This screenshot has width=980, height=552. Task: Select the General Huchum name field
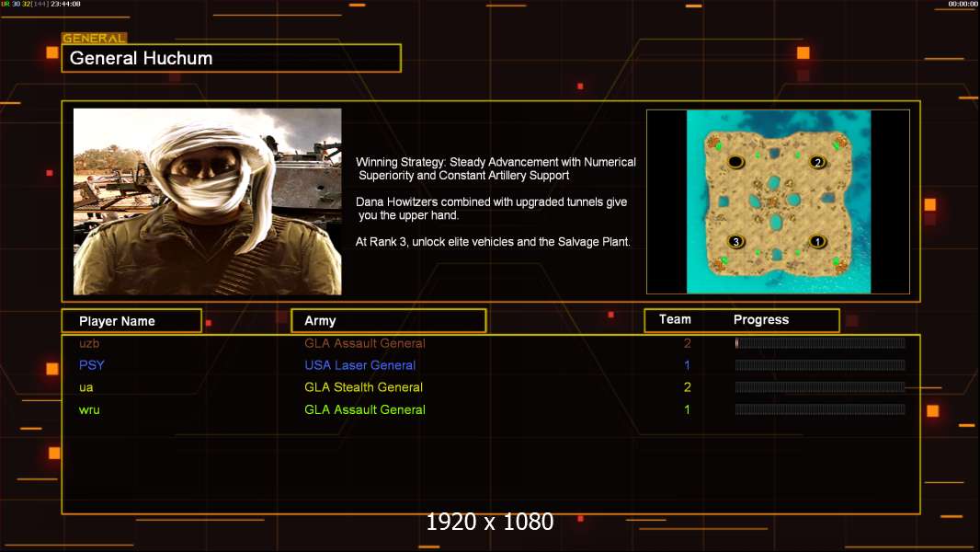click(231, 58)
